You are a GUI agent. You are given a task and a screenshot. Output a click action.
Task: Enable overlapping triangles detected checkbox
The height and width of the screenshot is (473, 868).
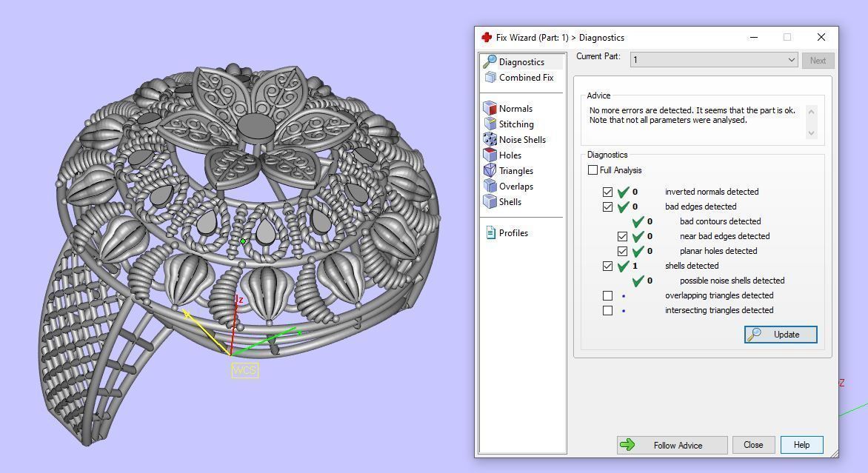[x=607, y=295]
